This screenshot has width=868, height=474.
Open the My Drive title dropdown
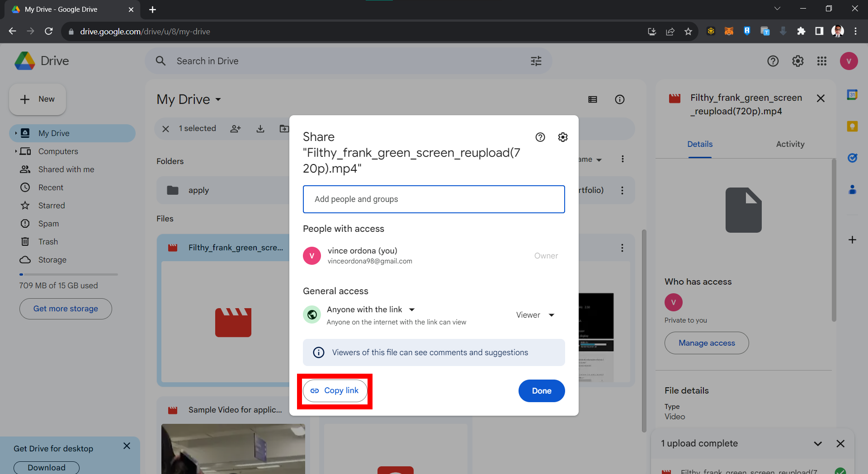[x=218, y=99]
